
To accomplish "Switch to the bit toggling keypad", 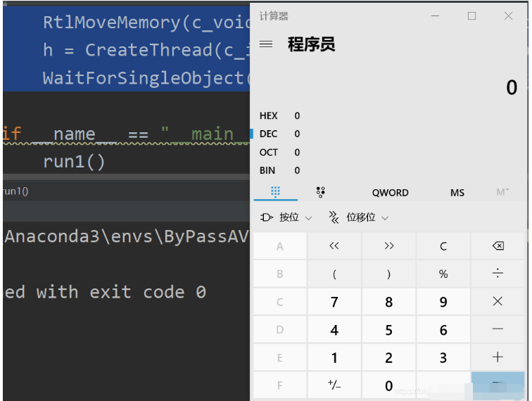I will pos(320,192).
